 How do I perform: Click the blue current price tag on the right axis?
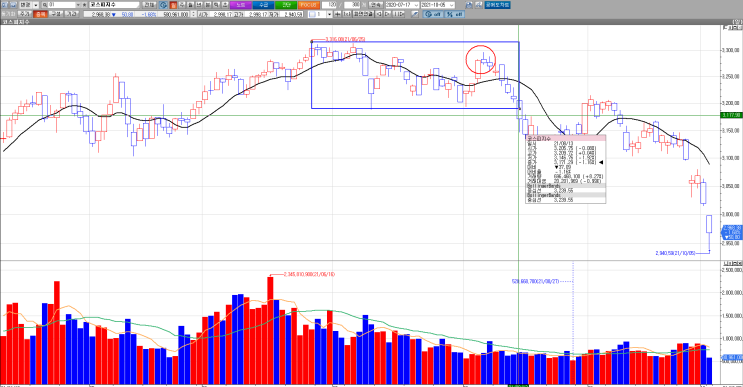(732, 233)
